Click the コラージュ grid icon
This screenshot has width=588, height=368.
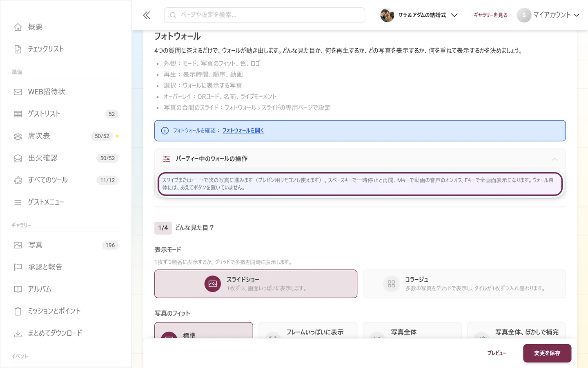pyautogui.click(x=391, y=284)
